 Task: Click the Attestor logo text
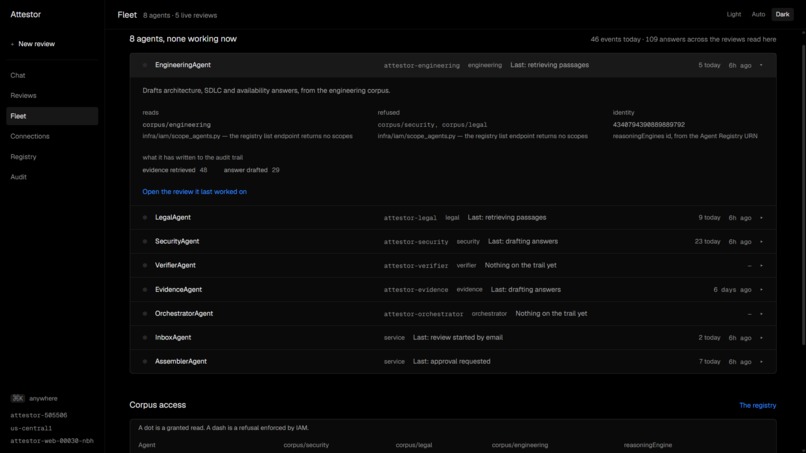point(25,14)
